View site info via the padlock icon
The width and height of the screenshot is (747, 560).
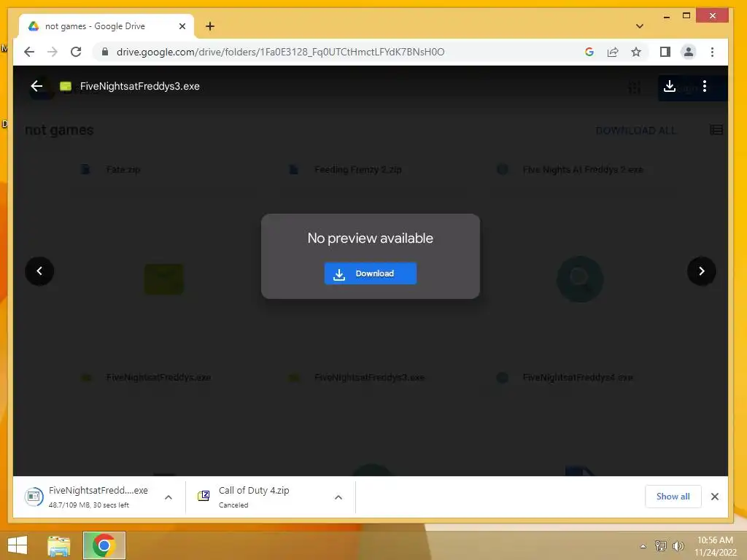coord(105,52)
